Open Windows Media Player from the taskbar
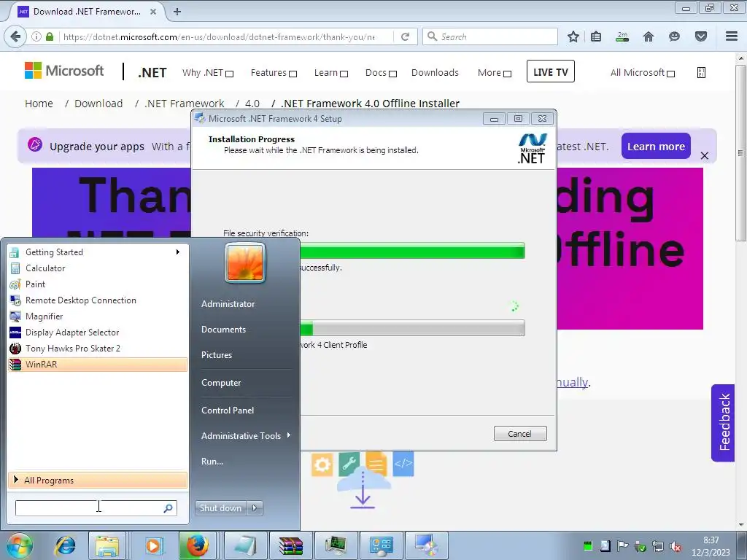The width and height of the screenshot is (747, 560). 153,545
